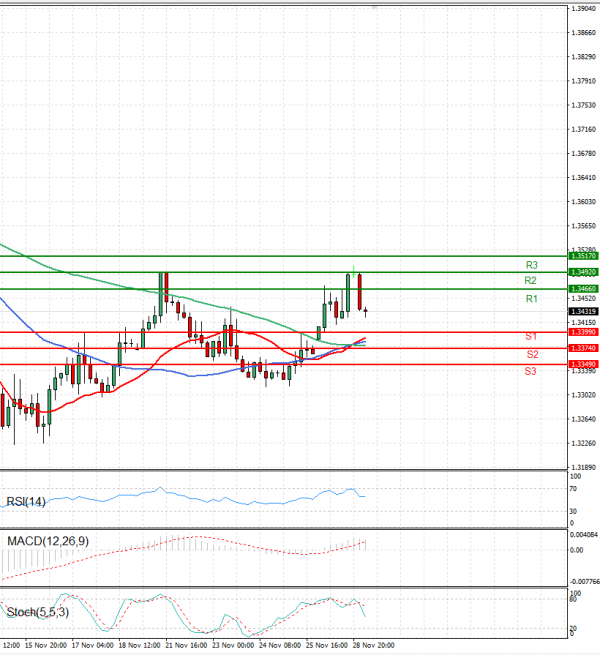The height and width of the screenshot is (655, 600).
Task: Select the 1.33740 price tag
Action: 584,348
